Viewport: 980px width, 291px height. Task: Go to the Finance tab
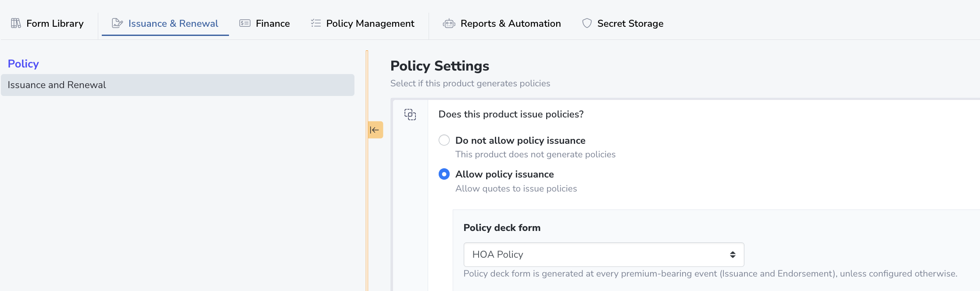click(x=265, y=23)
